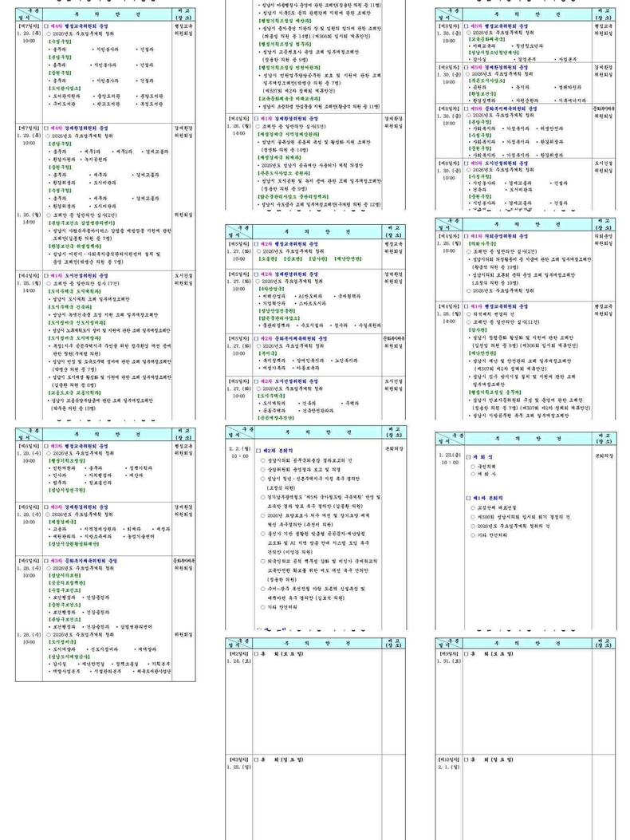Select the circle bullet before 교섭단체 대표연설
The height and width of the screenshot is (840, 630).
coord(472,507)
